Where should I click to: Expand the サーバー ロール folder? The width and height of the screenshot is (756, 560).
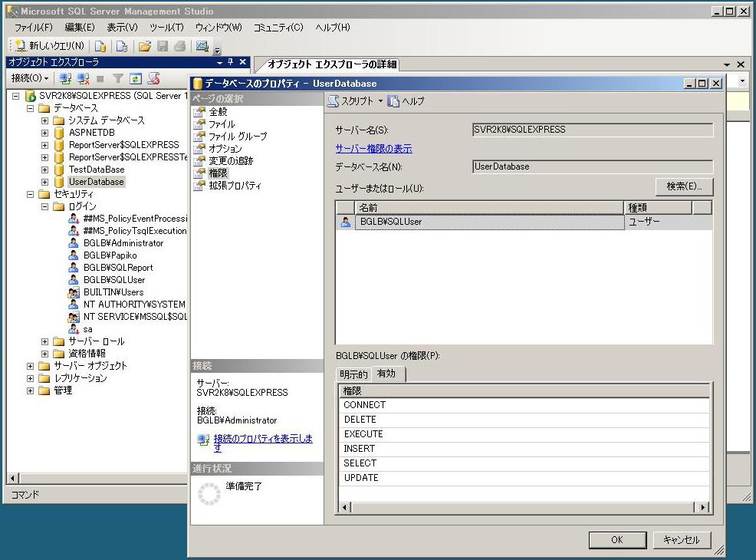pyautogui.click(x=44, y=341)
